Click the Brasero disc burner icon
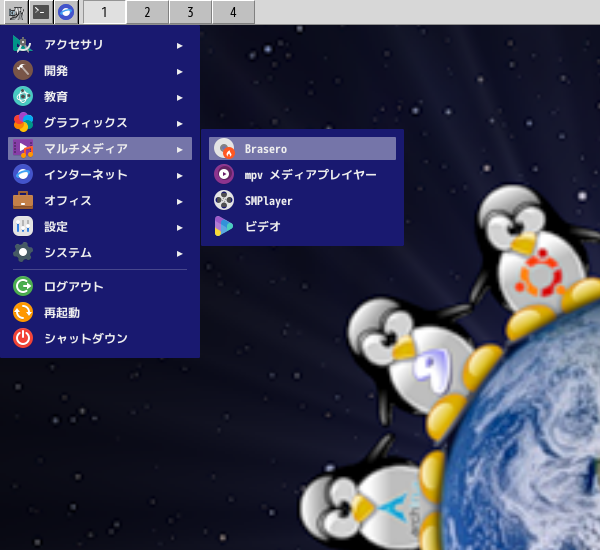Viewport: 600px width, 550px height. tap(224, 149)
